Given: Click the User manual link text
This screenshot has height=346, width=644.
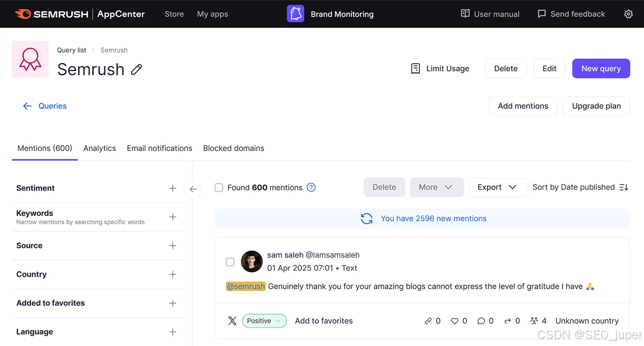Looking at the screenshot, I should tap(497, 14).
